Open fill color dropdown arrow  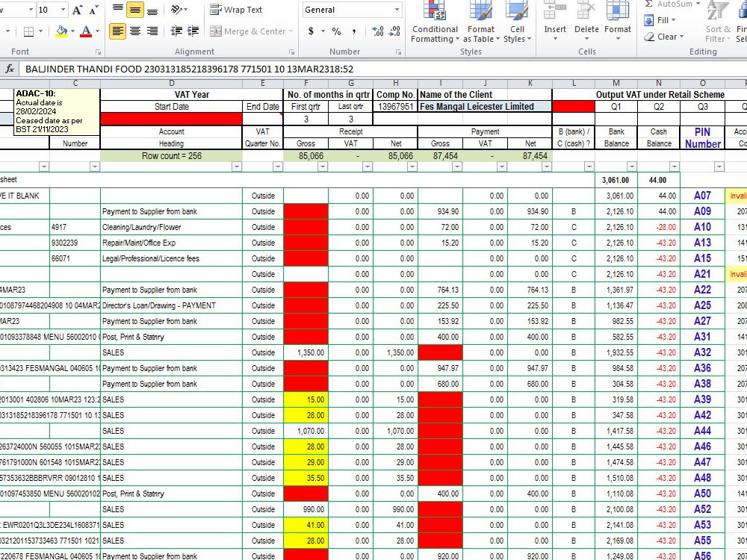point(72,31)
